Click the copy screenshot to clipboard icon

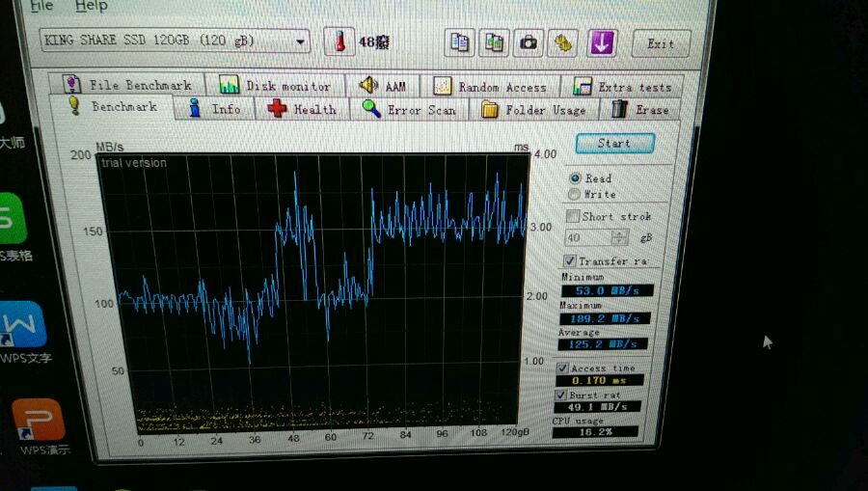point(494,42)
